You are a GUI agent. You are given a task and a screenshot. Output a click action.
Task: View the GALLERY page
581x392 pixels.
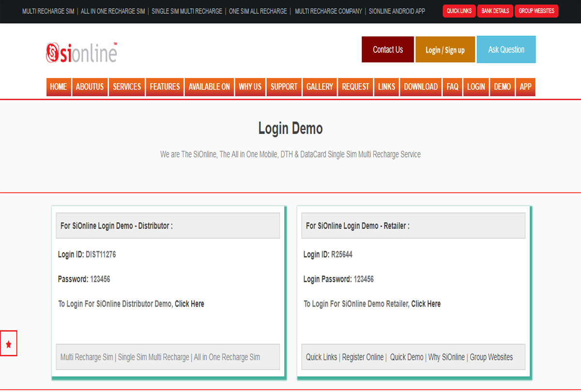[x=320, y=87]
